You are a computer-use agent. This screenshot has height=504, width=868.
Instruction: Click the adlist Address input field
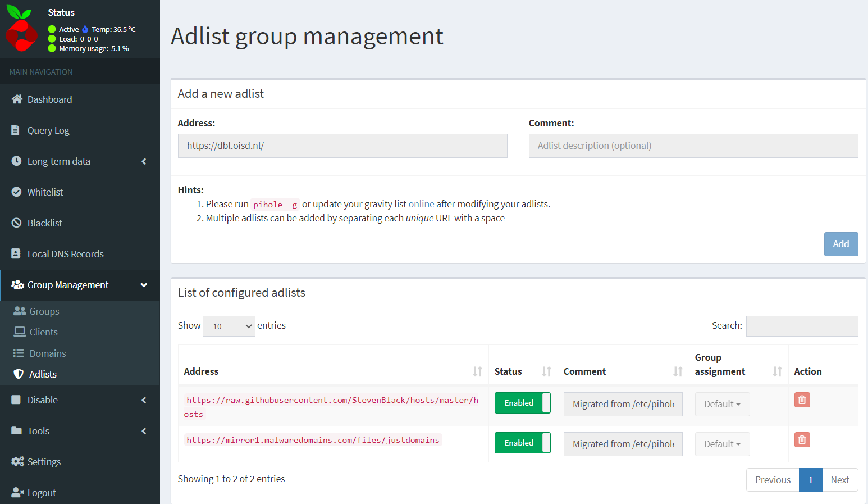point(342,146)
